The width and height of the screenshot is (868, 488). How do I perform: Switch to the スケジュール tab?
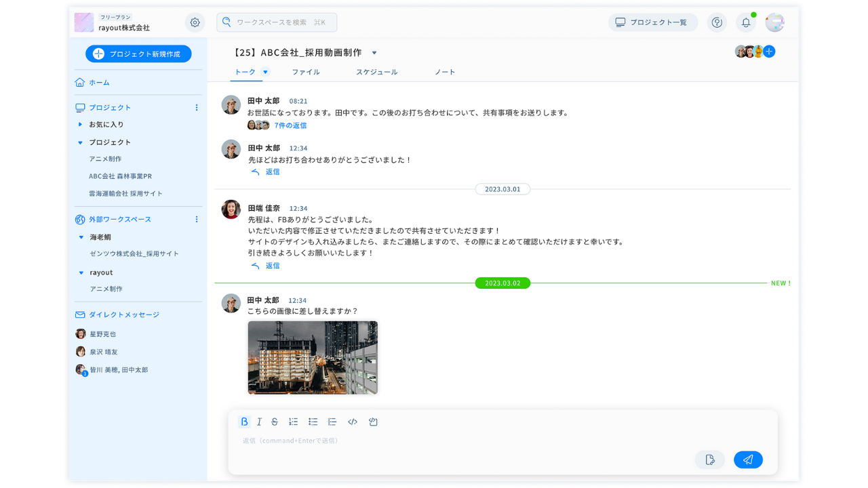coord(377,72)
